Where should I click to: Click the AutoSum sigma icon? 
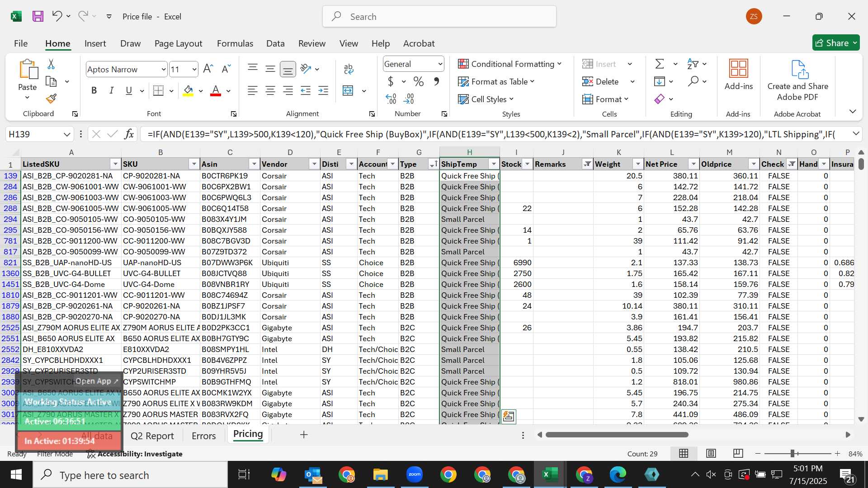[660, 64]
